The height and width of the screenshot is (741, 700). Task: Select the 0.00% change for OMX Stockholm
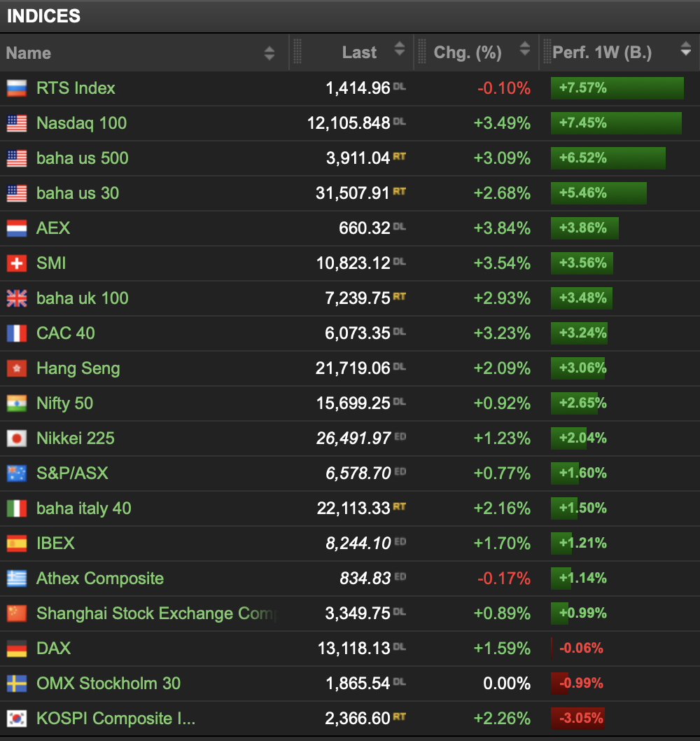click(x=507, y=684)
